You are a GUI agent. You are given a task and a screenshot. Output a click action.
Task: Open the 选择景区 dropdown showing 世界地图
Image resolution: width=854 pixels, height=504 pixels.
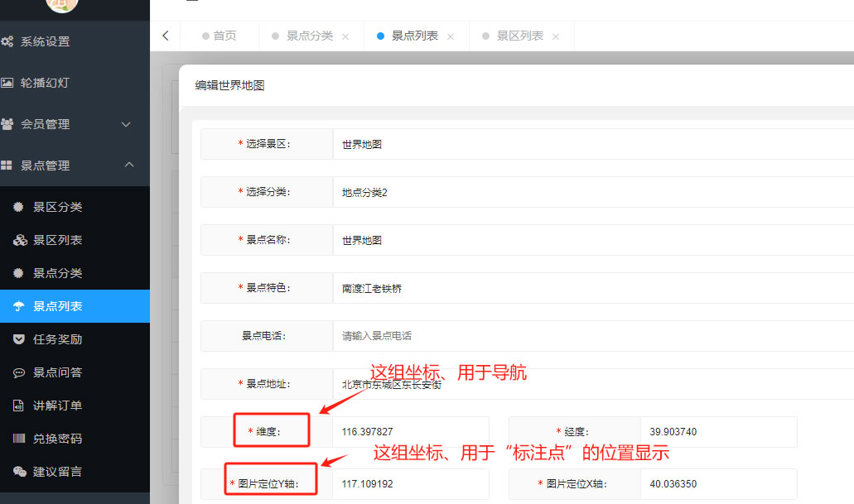tap(592, 144)
